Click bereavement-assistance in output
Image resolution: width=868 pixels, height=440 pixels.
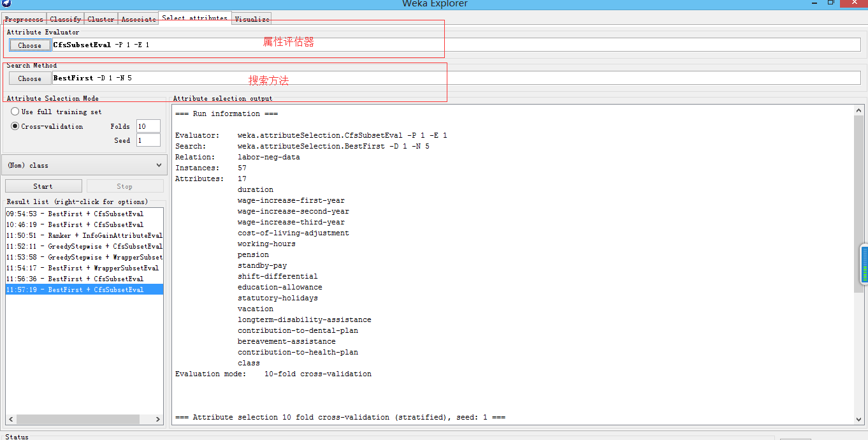[x=287, y=341]
